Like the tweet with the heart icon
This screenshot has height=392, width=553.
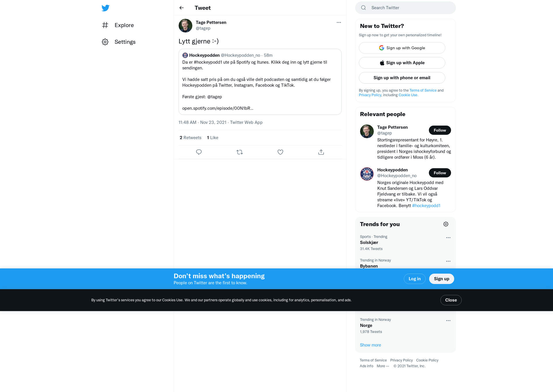(280, 152)
